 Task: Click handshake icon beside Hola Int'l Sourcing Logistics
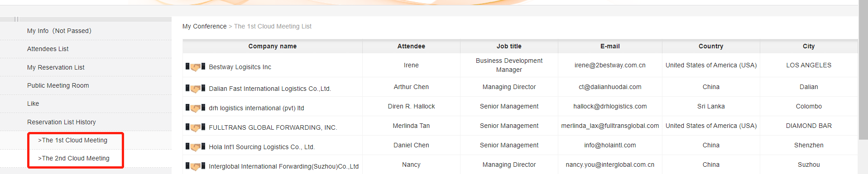point(195,147)
